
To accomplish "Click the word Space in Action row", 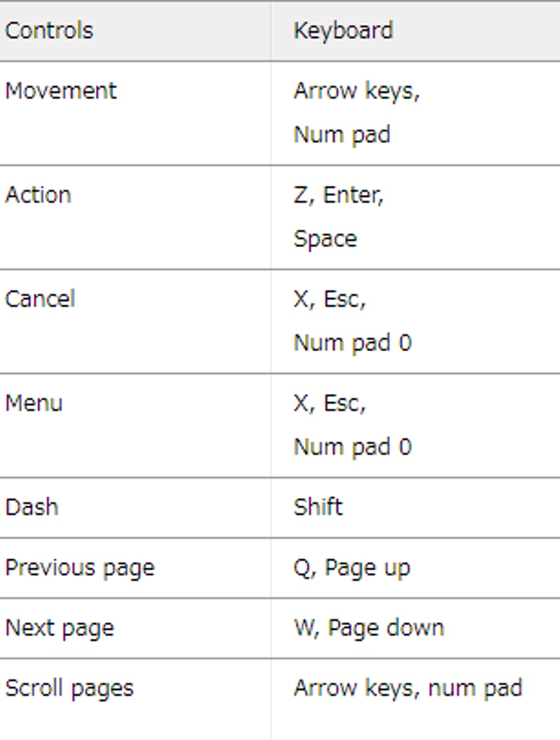I will pyautogui.click(x=325, y=239).
